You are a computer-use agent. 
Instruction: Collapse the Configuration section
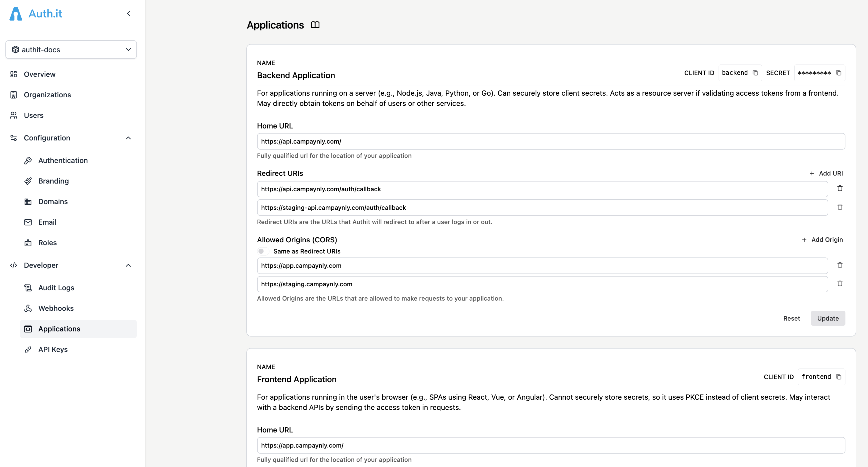tap(128, 138)
